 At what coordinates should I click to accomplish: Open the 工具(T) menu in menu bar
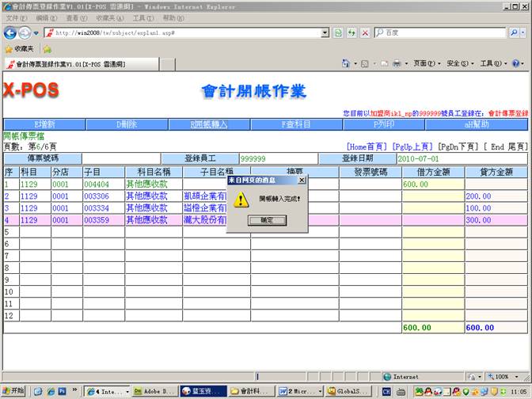[x=143, y=17]
